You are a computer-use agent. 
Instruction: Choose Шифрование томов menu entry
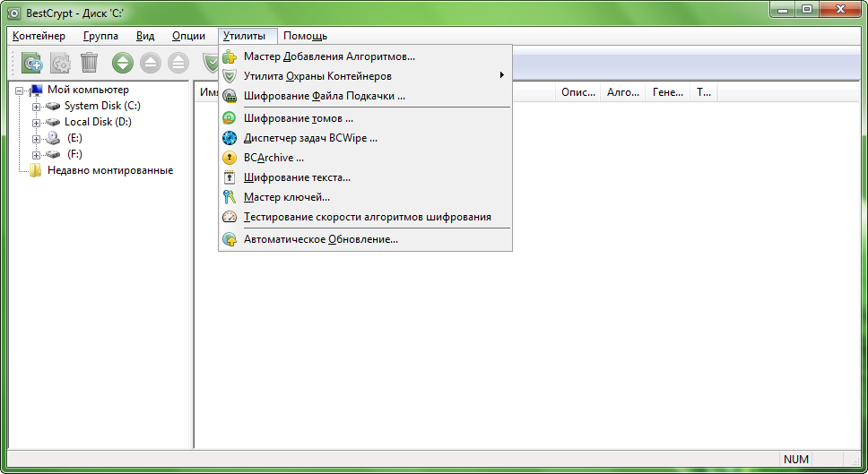pyautogui.click(x=365, y=118)
